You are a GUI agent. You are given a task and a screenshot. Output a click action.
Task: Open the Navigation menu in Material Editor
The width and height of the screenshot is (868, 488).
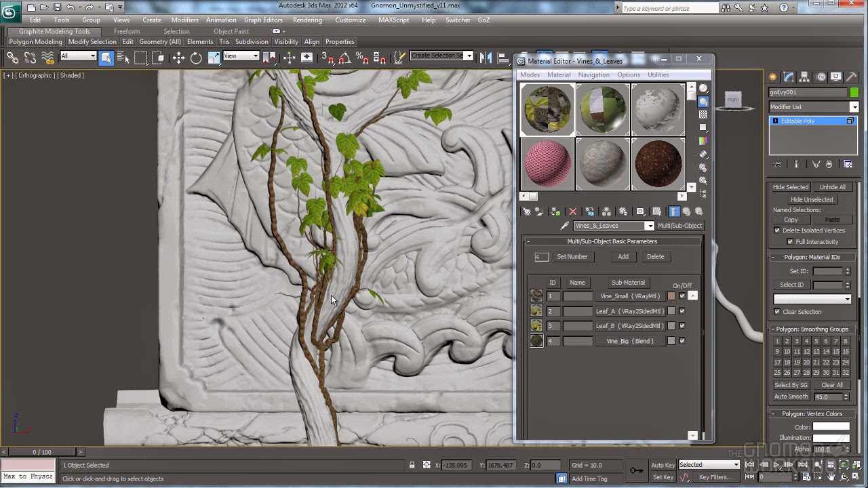tap(593, 75)
